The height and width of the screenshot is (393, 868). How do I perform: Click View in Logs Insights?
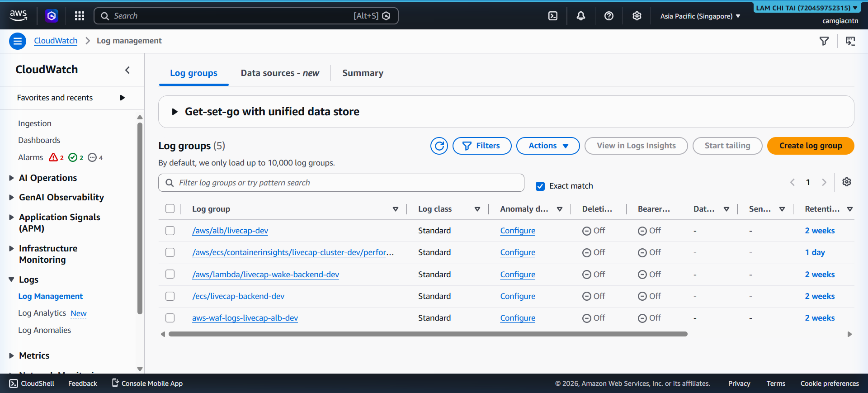click(x=636, y=146)
